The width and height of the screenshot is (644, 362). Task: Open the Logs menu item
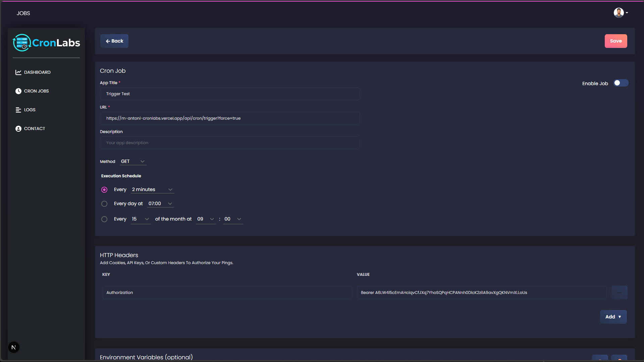[30, 110]
